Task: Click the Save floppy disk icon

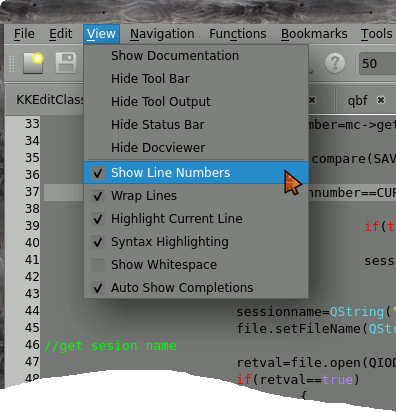Action: coord(66,63)
